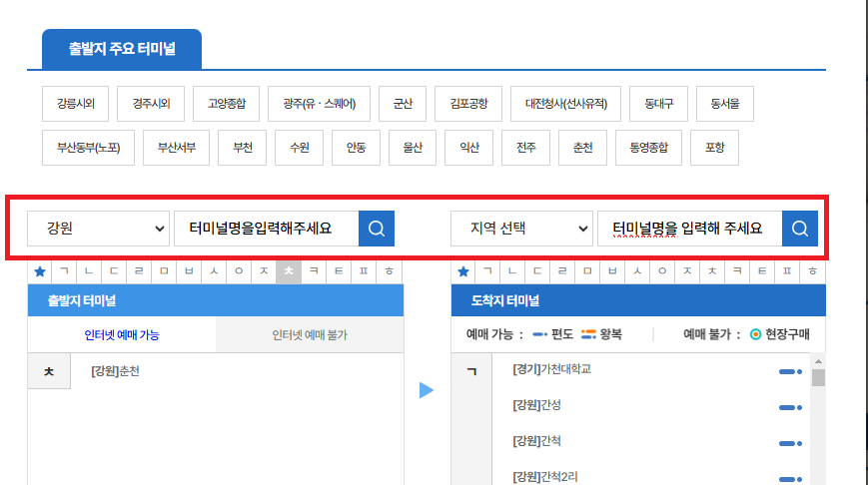Choose 동대구 terminal button
Viewport: 868px width, 485px height.
pos(659,104)
